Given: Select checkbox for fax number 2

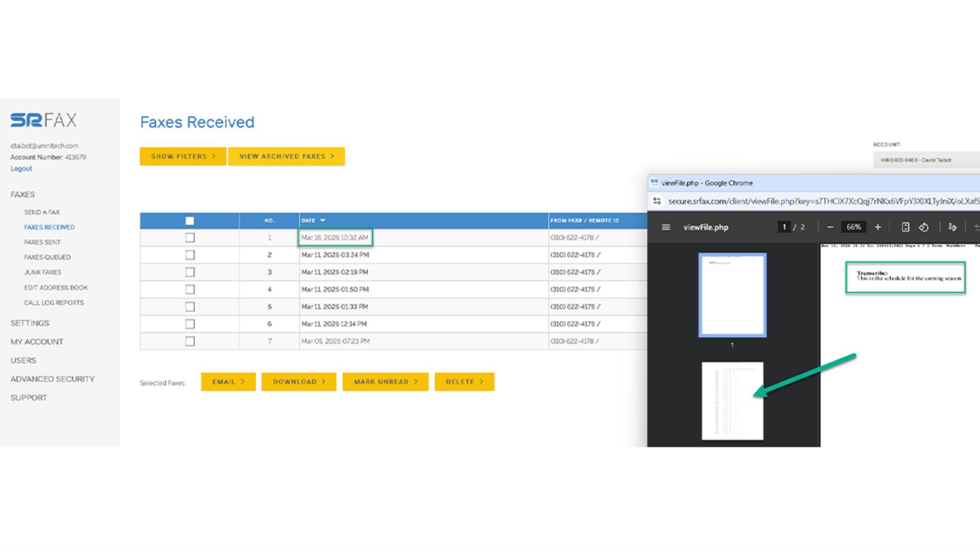Looking at the screenshot, I should pyautogui.click(x=189, y=255).
